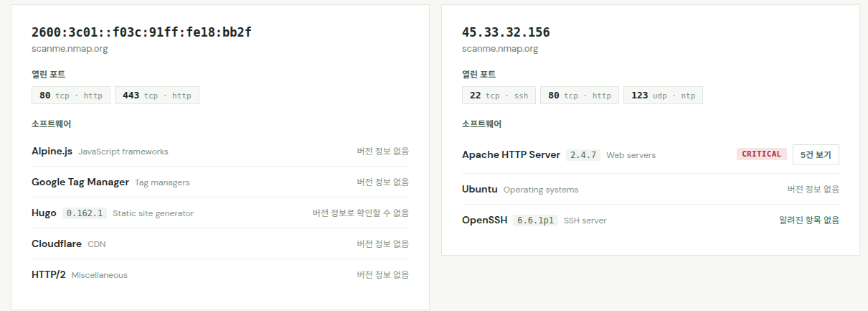
Task: Click '버전 정보 없음' status in Alpine.js row
Action: [383, 152]
